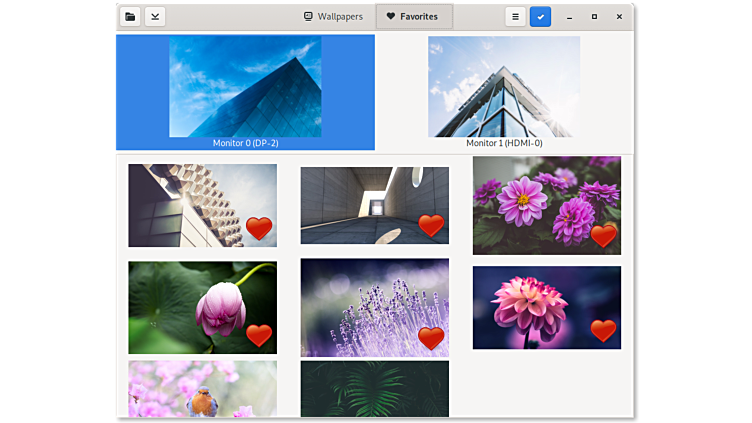Click the download wallpapers icon

pos(155,16)
